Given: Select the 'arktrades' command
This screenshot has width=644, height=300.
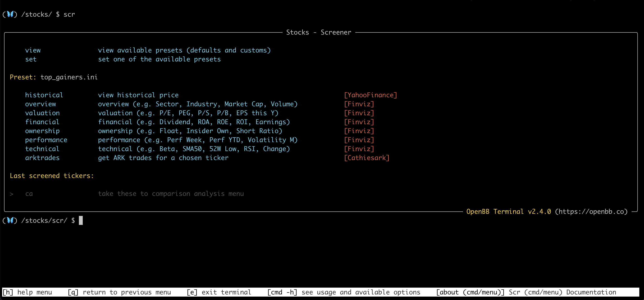Looking at the screenshot, I should (x=42, y=158).
